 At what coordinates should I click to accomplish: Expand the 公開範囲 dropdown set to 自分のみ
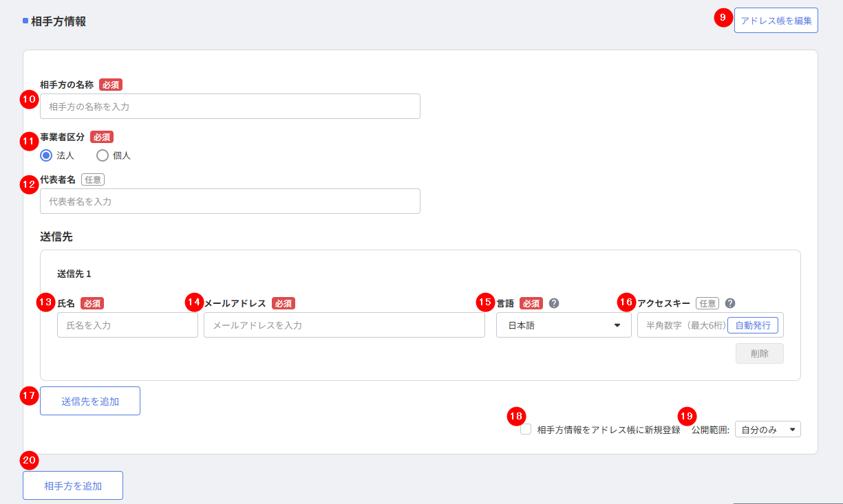pos(767,430)
